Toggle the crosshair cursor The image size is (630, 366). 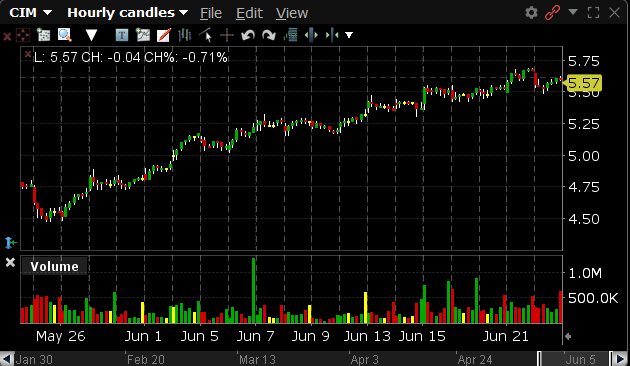[227, 35]
